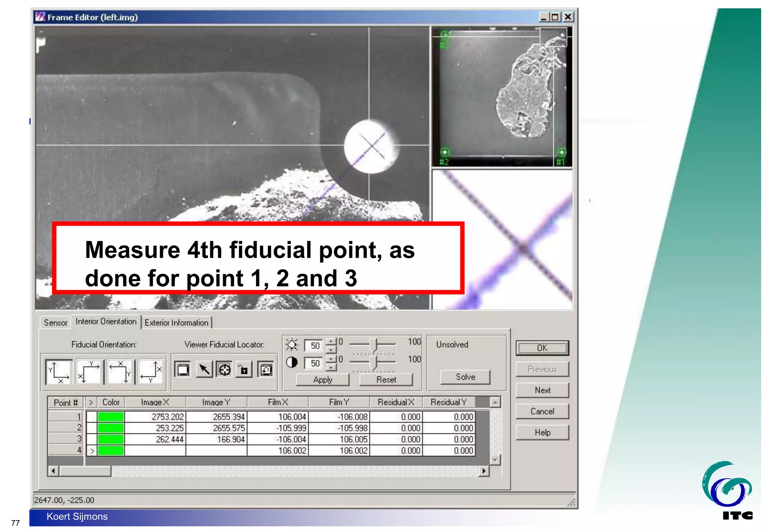Select fiducial orientation with Y right, X down
The image size is (769, 532).
click(x=90, y=371)
